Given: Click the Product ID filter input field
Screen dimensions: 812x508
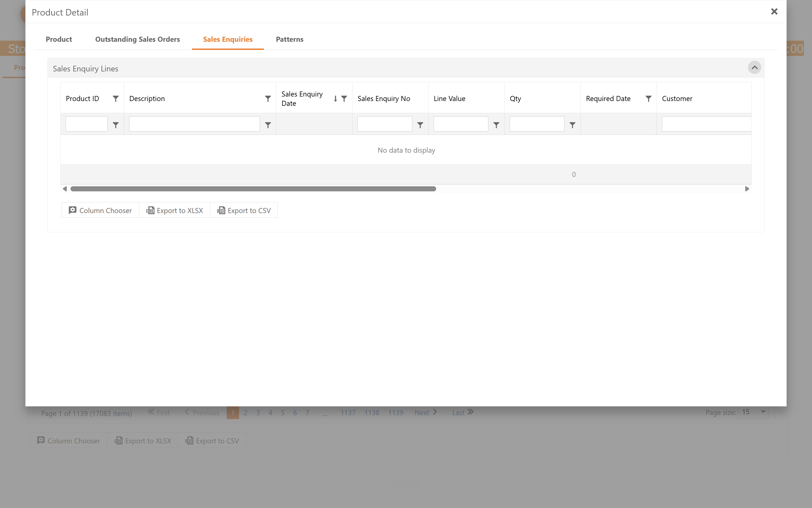Looking at the screenshot, I should (87, 124).
